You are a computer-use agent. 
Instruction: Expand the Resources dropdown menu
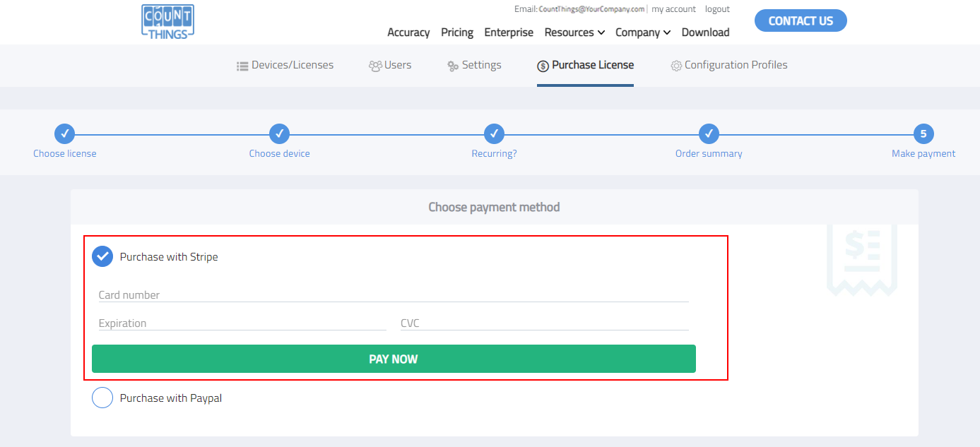click(x=574, y=32)
